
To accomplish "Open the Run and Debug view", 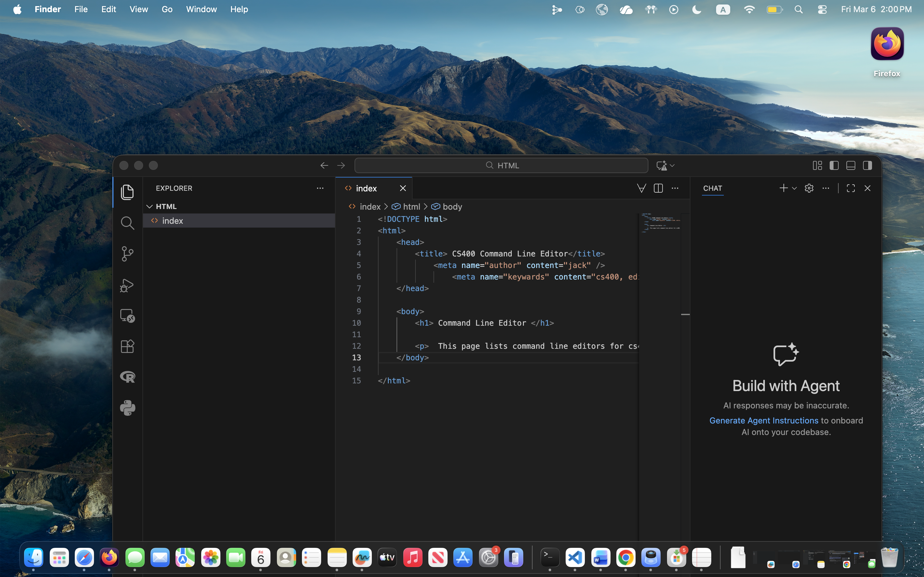I will [127, 285].
